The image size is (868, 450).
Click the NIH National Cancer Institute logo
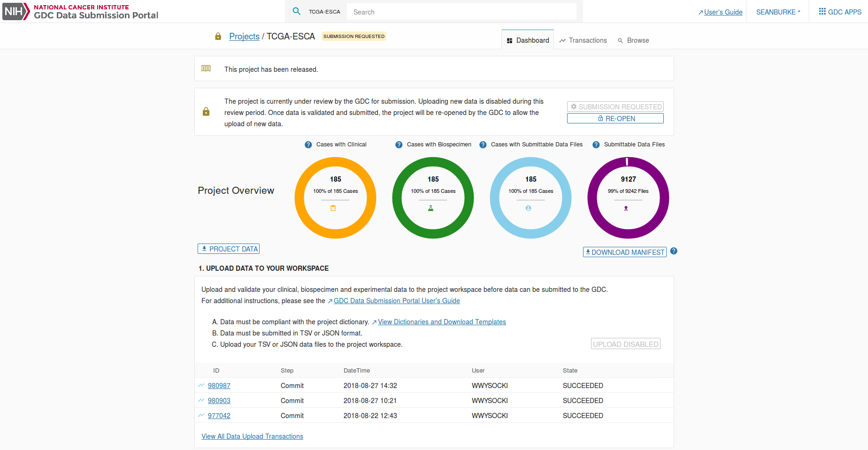80,11
